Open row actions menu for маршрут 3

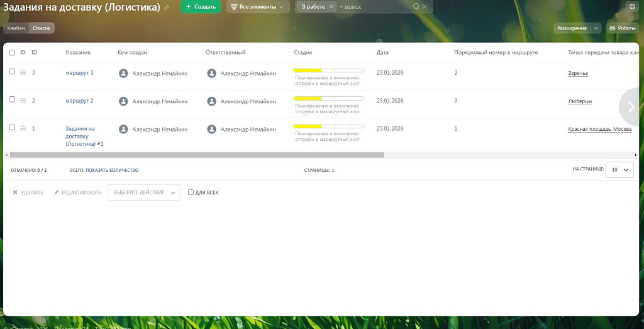click(23, 73)
